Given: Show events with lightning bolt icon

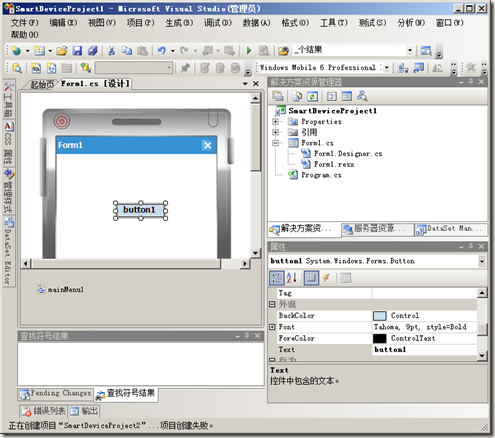Looking at the screenshot, I should click(x=326, y=278).
